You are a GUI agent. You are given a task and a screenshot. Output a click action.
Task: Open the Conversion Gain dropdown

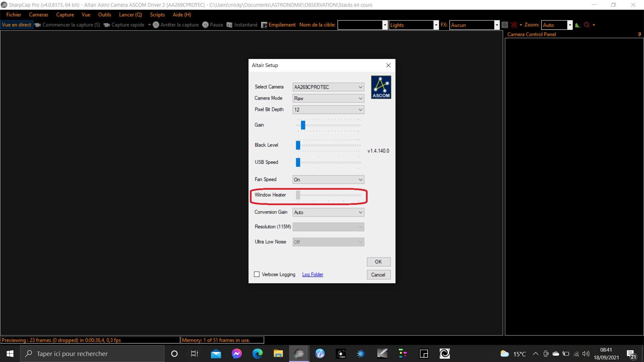pos(328,213)
